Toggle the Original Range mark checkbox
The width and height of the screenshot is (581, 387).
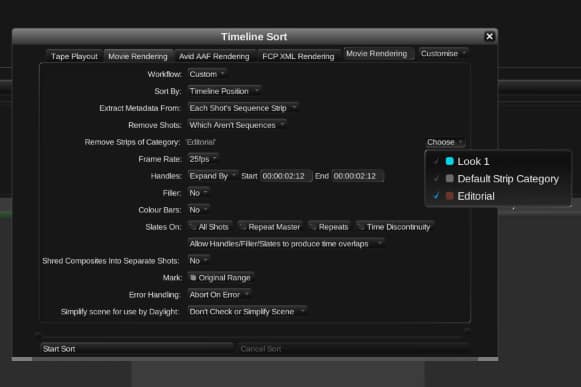click(193, 278)
